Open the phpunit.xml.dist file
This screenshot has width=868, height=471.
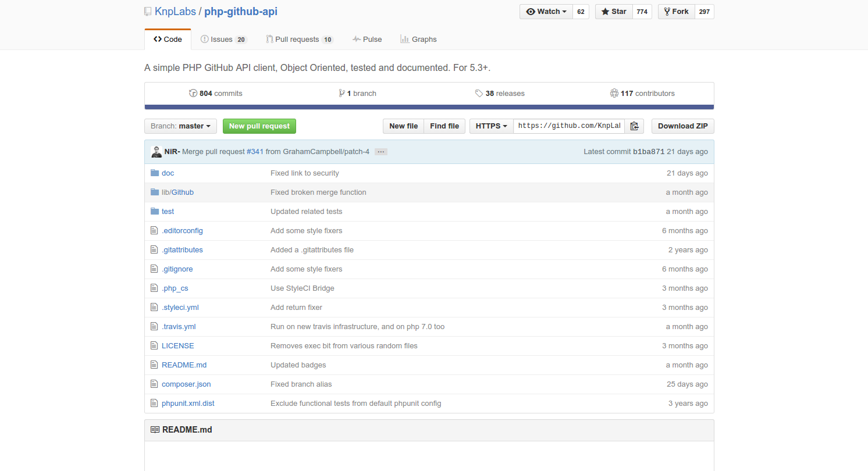click(188, 403)
